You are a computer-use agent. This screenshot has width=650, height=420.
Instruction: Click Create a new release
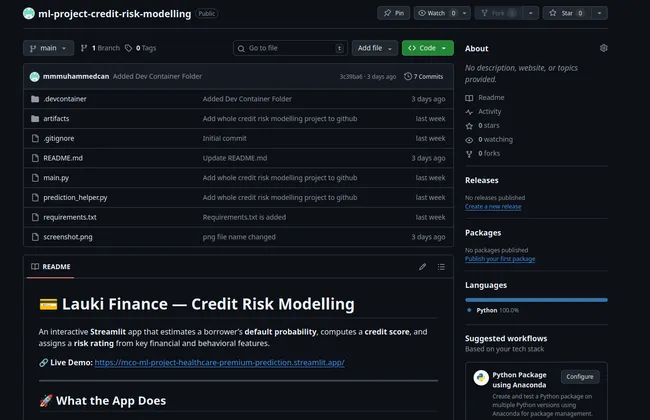coord(493,206)
